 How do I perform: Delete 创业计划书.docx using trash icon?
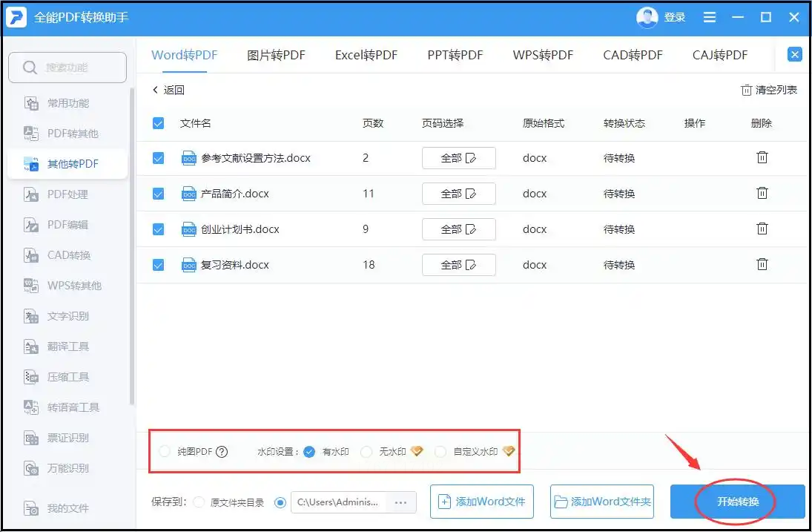(762, 229)
